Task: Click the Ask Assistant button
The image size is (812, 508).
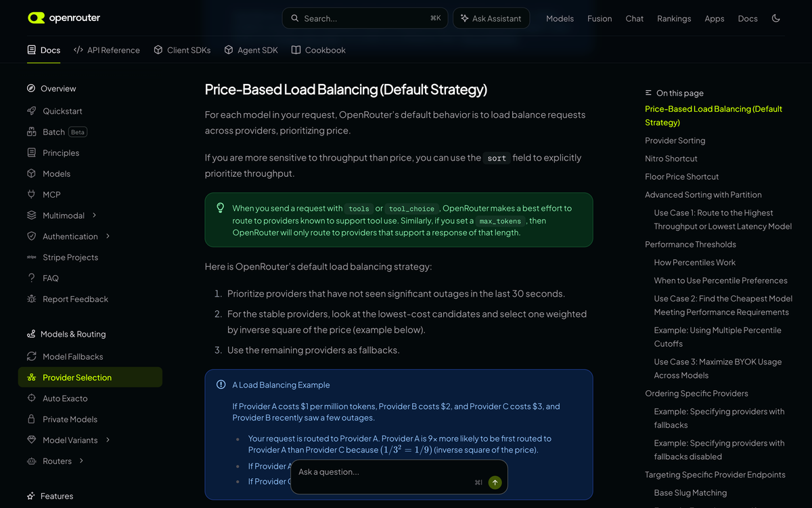Action: click(x=491, y=18)
